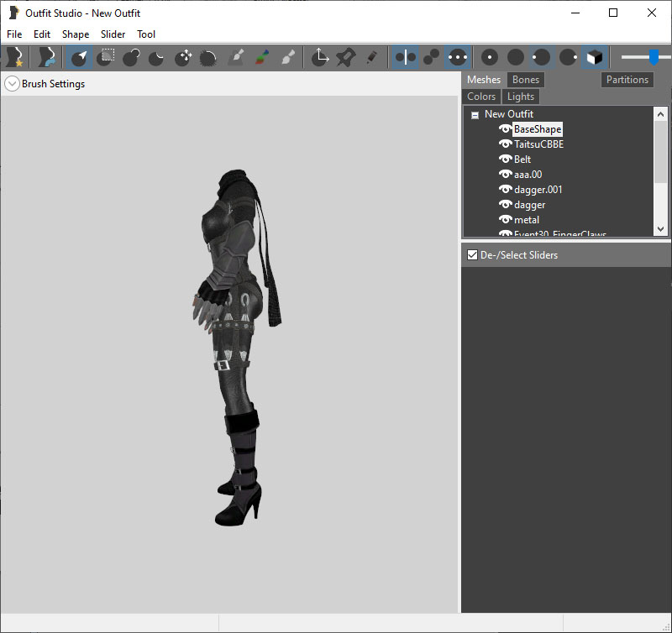Click the New Project star icon

(x=14, y=57)
